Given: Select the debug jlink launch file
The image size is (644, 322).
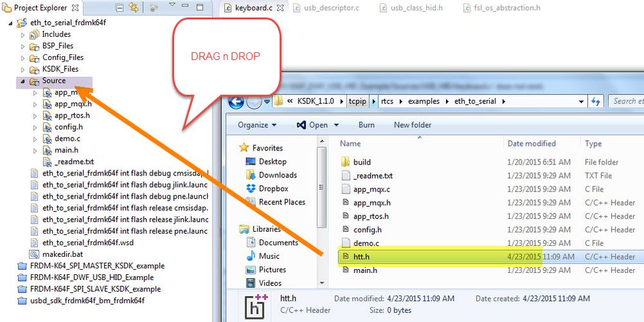Looking at the screenshot, I should (125, 185).
